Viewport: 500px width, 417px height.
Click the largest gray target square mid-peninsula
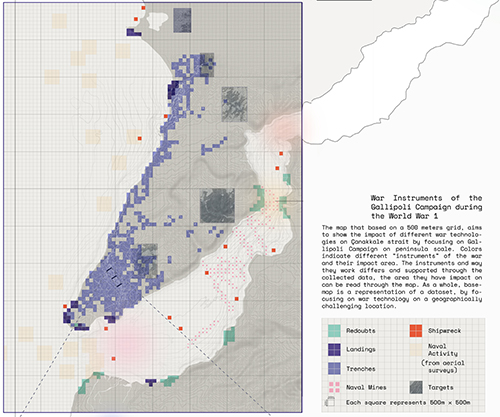[x=217, y=206]
